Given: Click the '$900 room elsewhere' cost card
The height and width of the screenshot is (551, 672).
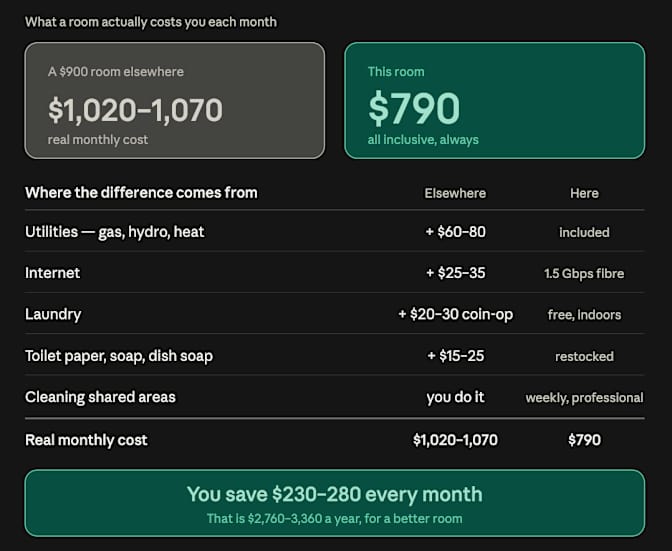Looking at the screenshot, I should pyautogui.click(x=175, y=101).
